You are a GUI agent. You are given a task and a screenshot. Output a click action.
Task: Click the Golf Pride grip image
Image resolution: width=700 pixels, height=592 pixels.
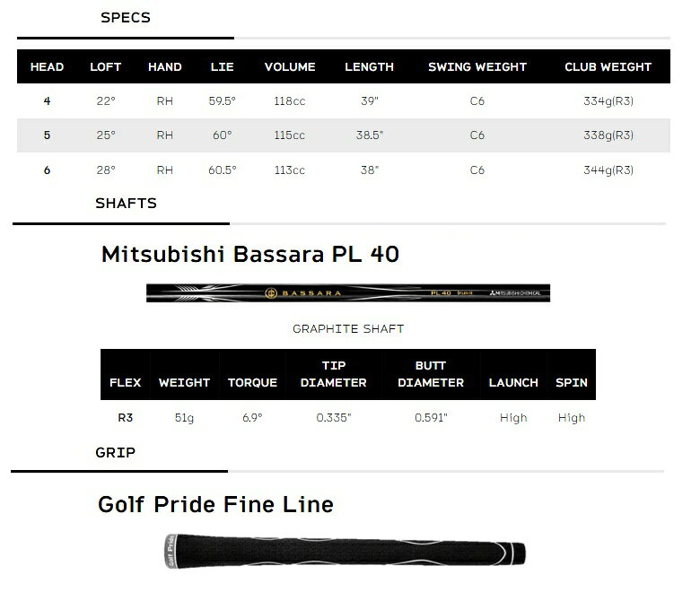coord(346,552)
